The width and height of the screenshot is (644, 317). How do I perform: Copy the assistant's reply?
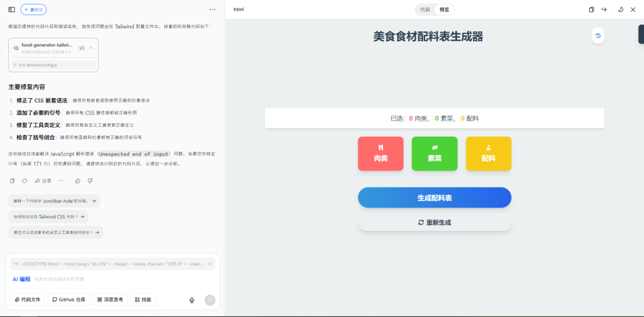click(x=13, y=181)
